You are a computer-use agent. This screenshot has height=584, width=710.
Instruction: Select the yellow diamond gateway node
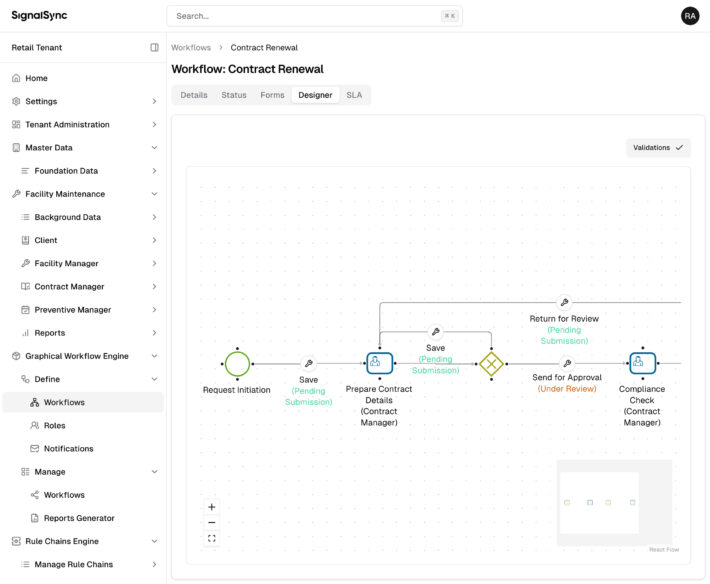click(491, 364)
